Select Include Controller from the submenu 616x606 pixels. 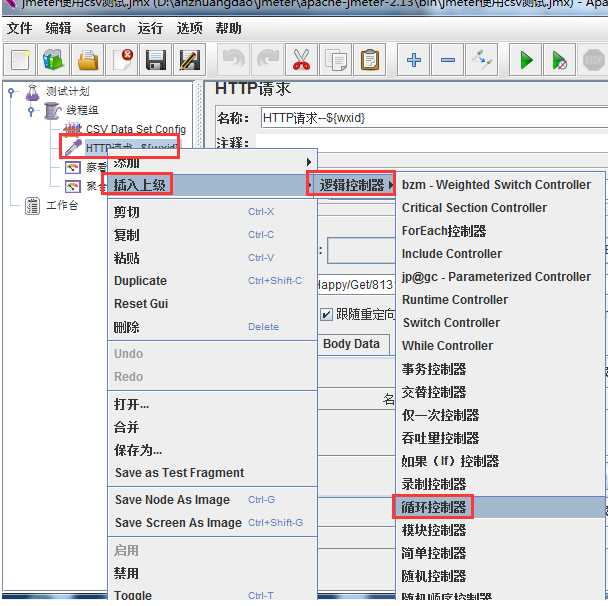click(x=499, y=254)
